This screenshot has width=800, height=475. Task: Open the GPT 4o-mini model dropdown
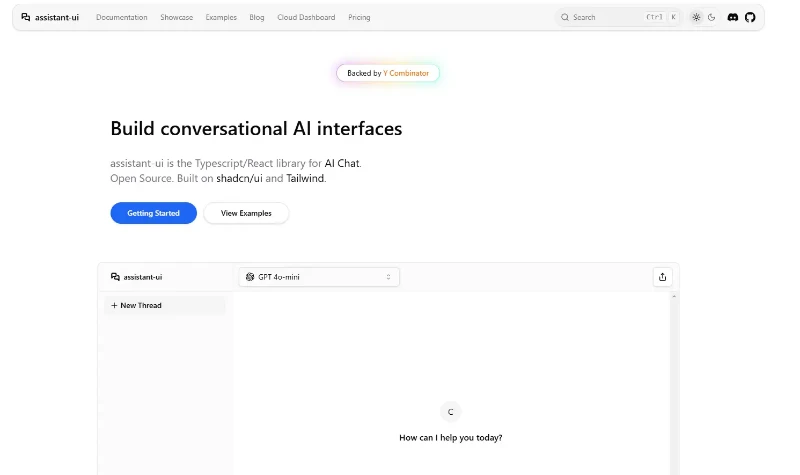(319, 277)
